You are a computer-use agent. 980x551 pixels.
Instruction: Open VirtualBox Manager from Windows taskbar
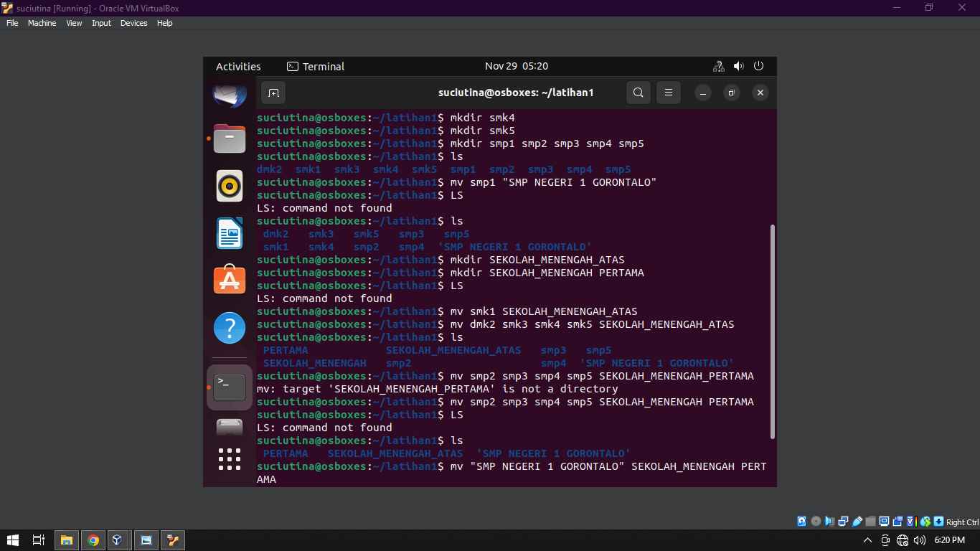point(119,540)
